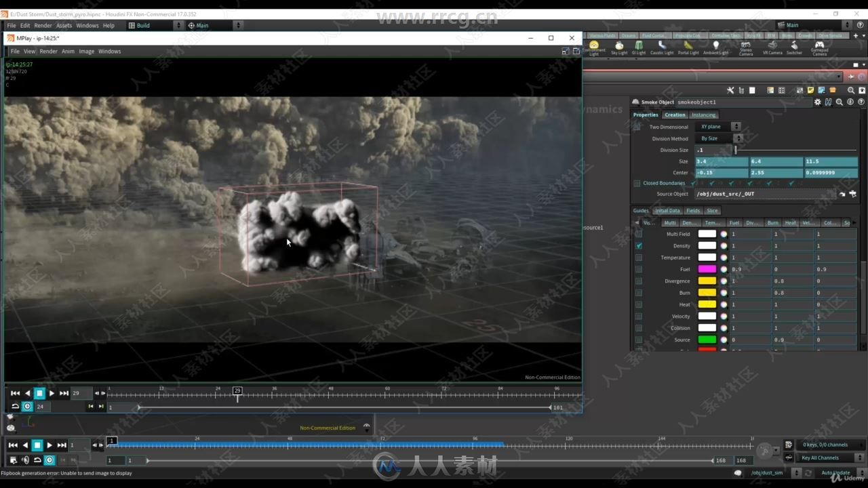
Task: Switch to the Creation tab
Action: (x=675, y=115)
